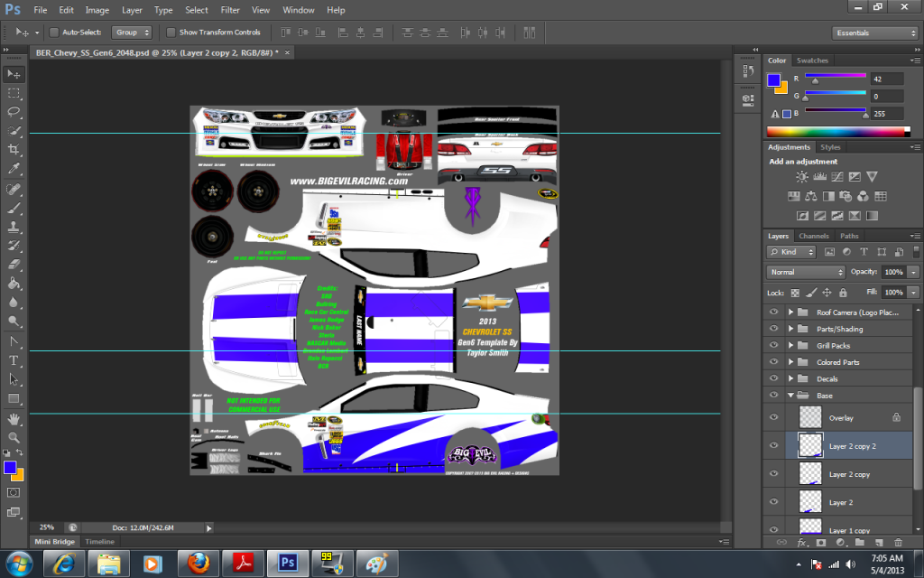This screenshot has height=578, width=924.
Task: Hide the Layer 2 copy layer
Action: (773, 473)
